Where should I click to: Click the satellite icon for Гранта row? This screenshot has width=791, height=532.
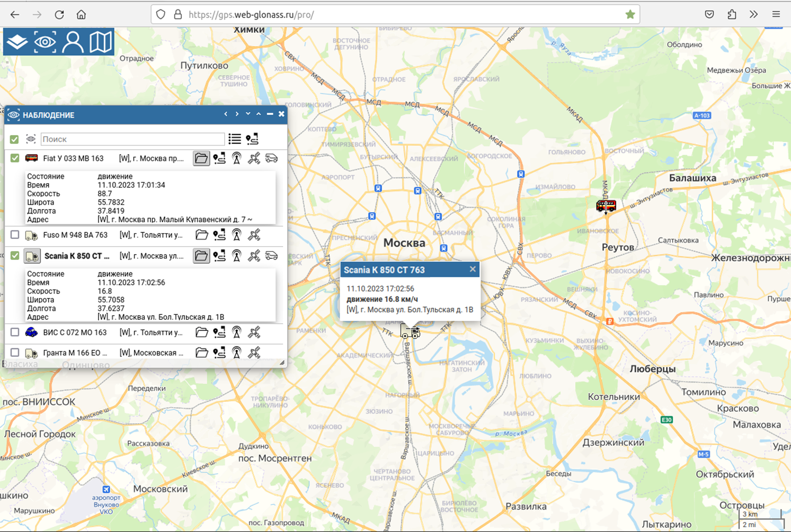click(x=254, y=353)
